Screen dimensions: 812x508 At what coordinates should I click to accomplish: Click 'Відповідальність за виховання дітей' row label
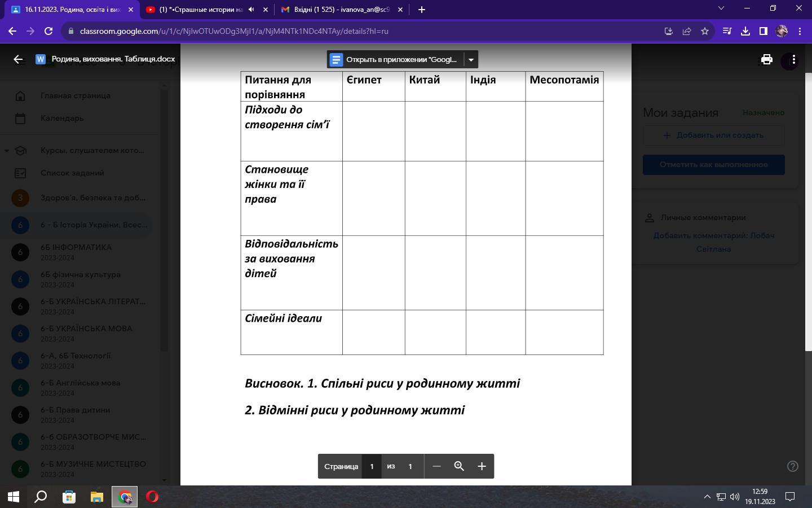pos(292,259)
